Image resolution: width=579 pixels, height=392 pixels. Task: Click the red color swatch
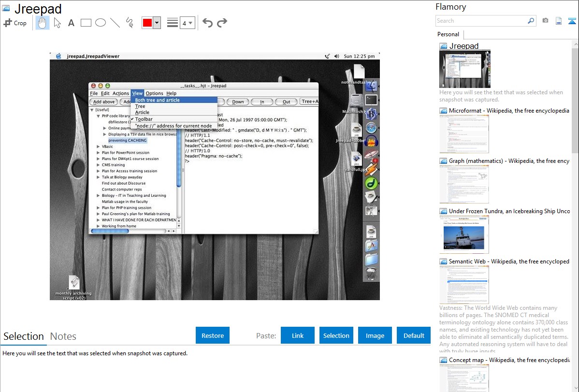(x=147, y=23)
